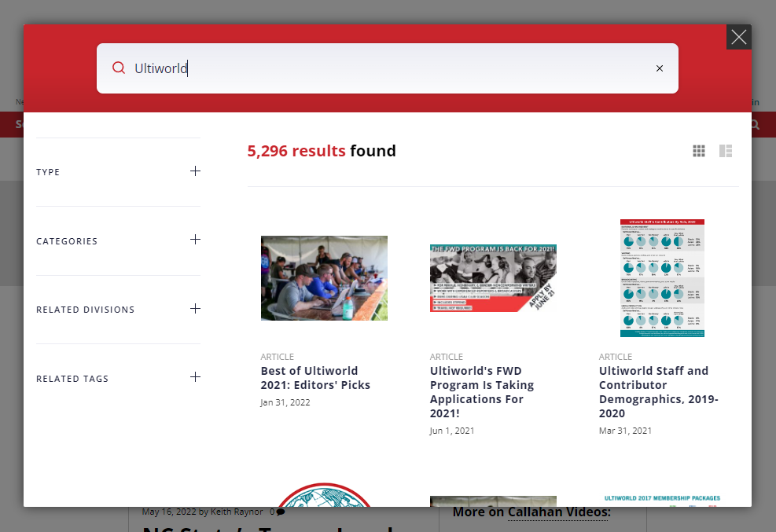The width and height of the screenshot is (776, 532).
Task: Open the Staff Demographics infographic thumbnail
Action: pyautogui.click(x=662, y=278)
